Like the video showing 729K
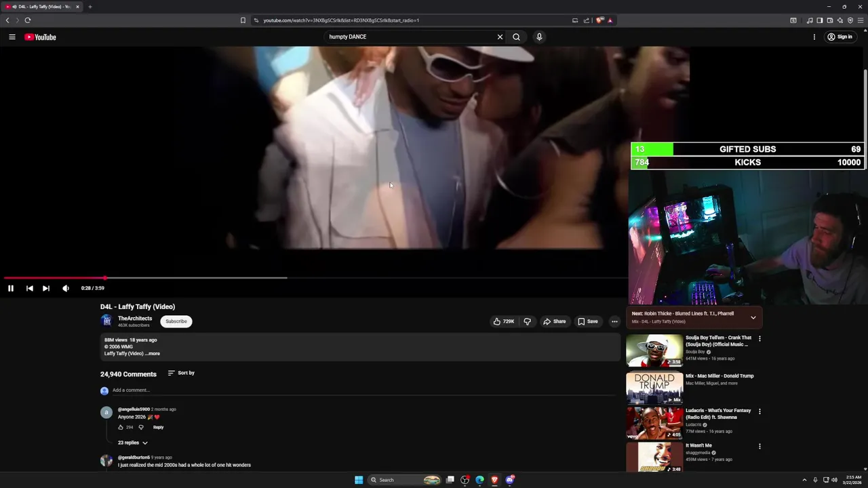 coord(503,321)
